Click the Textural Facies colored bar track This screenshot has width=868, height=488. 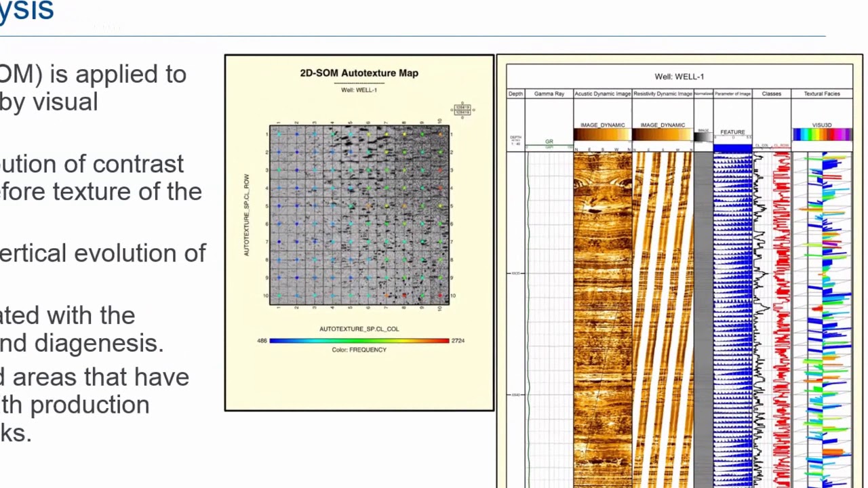[x=822, y=319]
